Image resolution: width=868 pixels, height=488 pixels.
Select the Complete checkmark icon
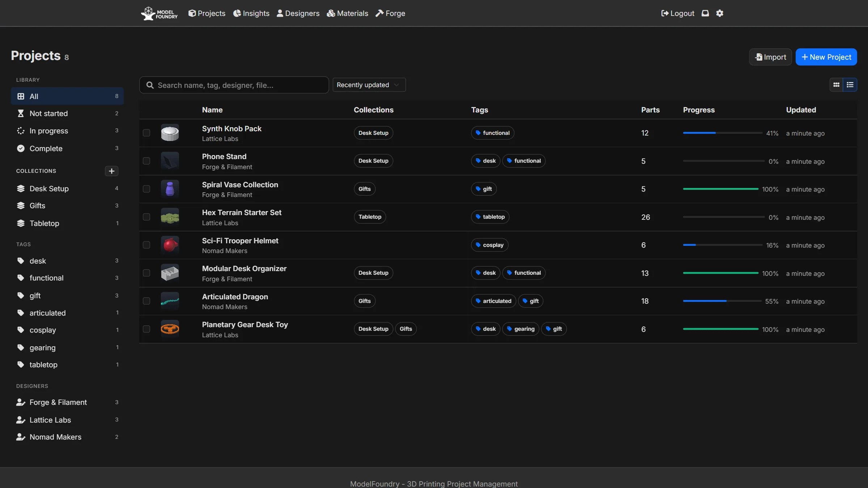pyautogui.click(x=21, y=149)
